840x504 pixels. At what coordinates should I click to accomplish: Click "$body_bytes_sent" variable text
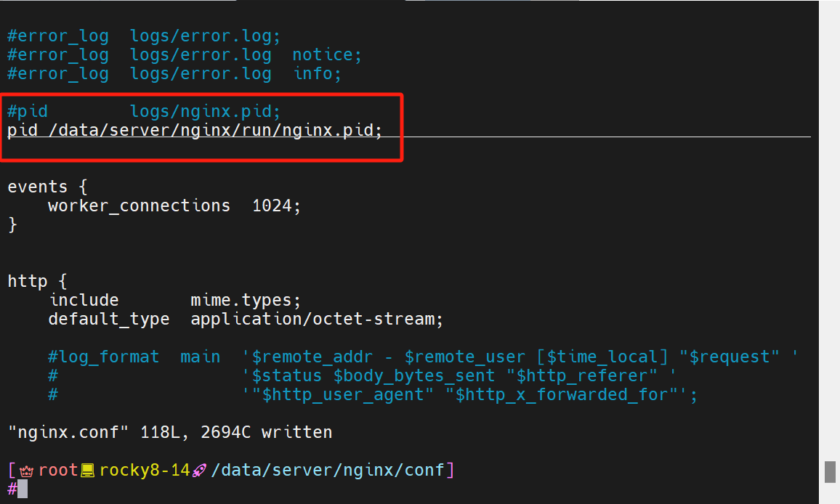414,376
